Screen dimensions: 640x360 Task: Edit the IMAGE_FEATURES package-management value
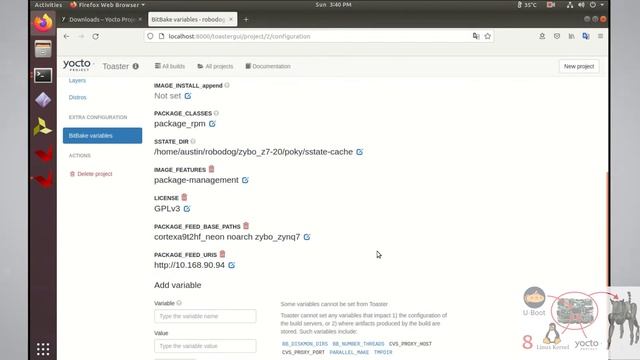coord(245,180)
